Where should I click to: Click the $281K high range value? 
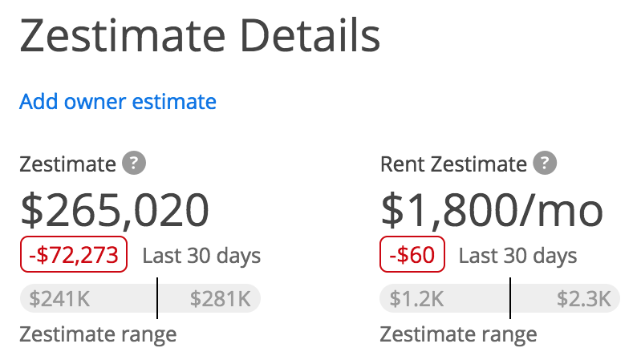coord(220,299)
